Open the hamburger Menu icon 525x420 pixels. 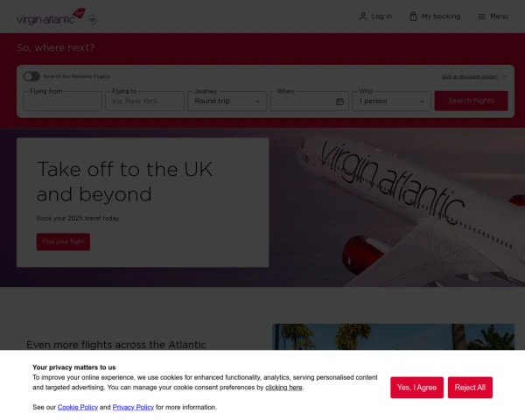(481, 17)
